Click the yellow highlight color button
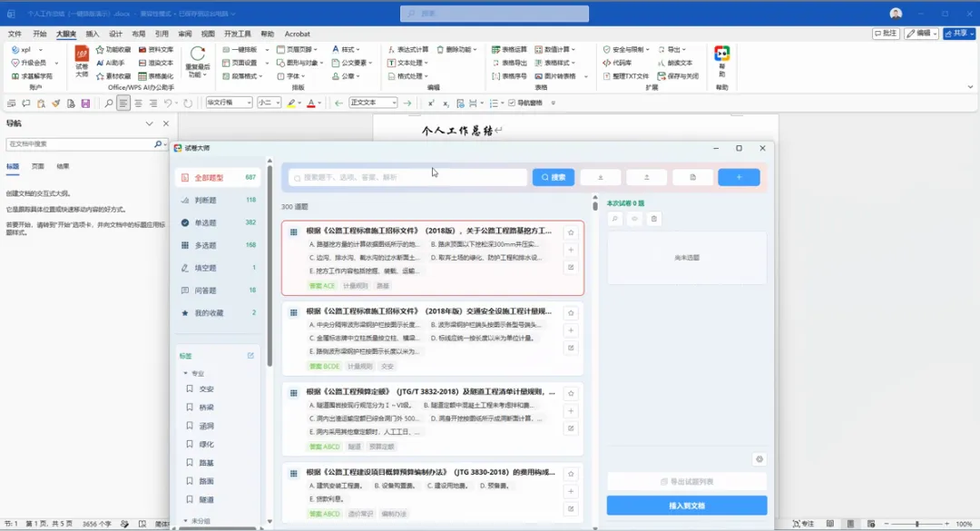The width and height of the screenshot is (980, 531). click(290, 103)
